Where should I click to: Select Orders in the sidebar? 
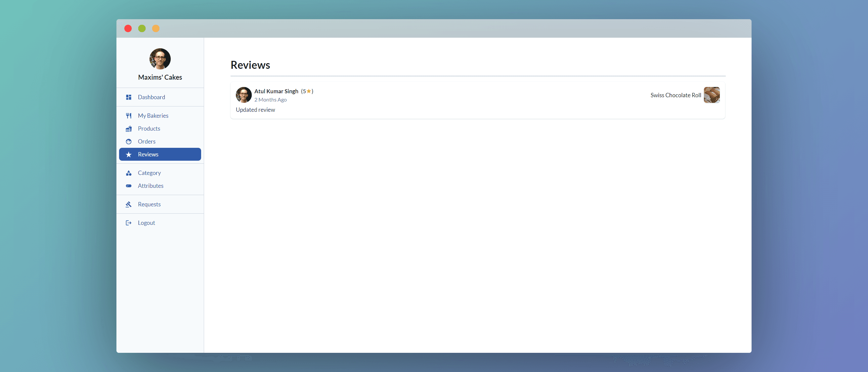coord(147,142)
